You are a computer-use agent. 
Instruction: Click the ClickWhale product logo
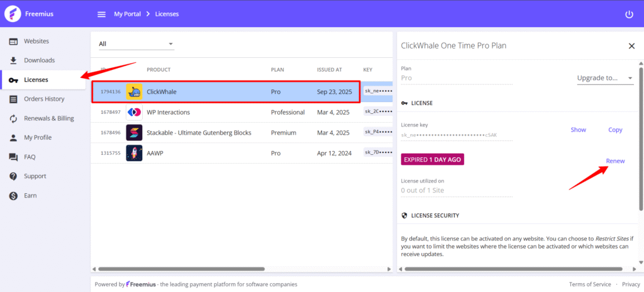pos(134,92)
